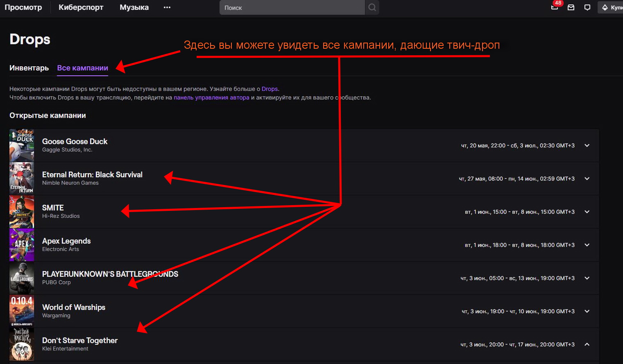The image size is (623, 364).
Task: Click the Bits diamond buy button
Action: coord(611,7)
